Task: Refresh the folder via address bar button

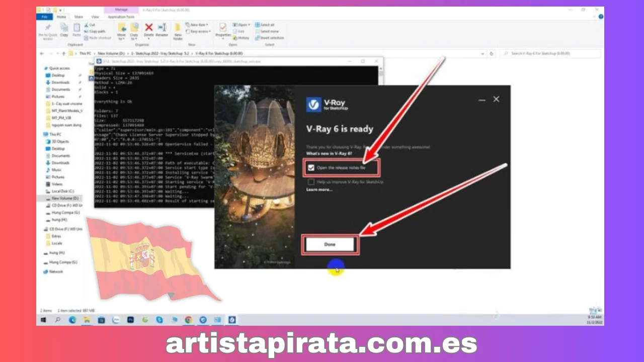Action: (492, 53)
